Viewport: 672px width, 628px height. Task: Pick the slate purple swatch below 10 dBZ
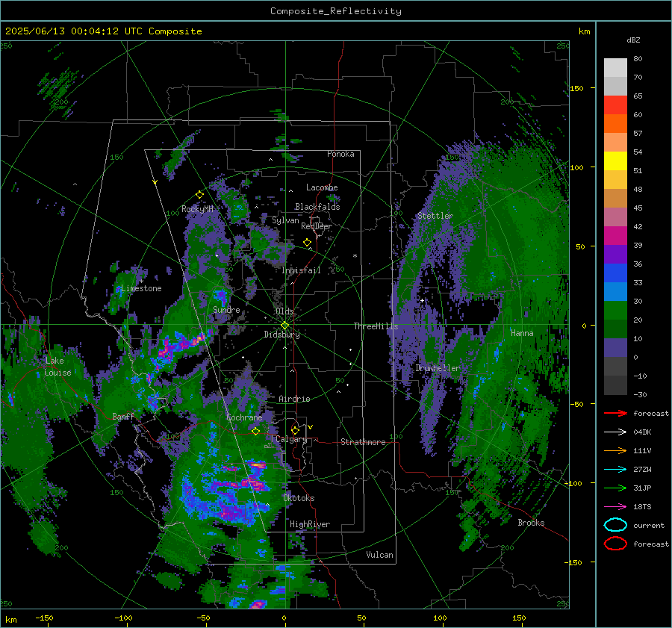615,348
